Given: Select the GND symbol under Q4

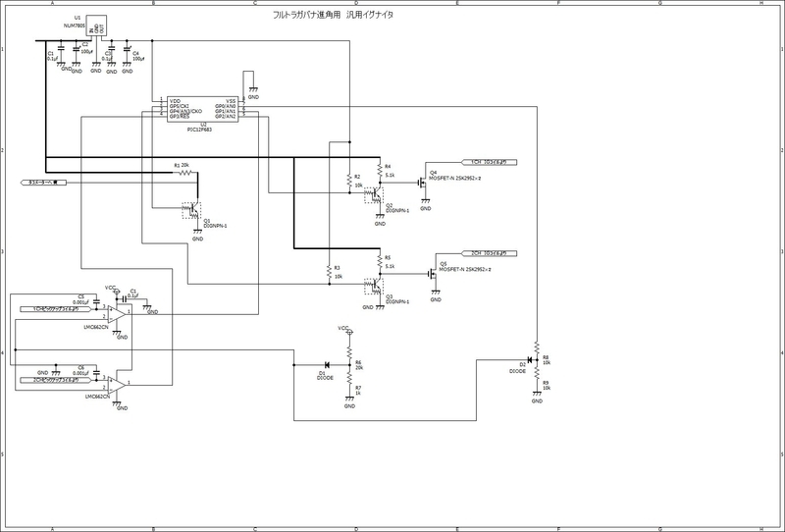Looking at the screenshot, I should 425,203.
